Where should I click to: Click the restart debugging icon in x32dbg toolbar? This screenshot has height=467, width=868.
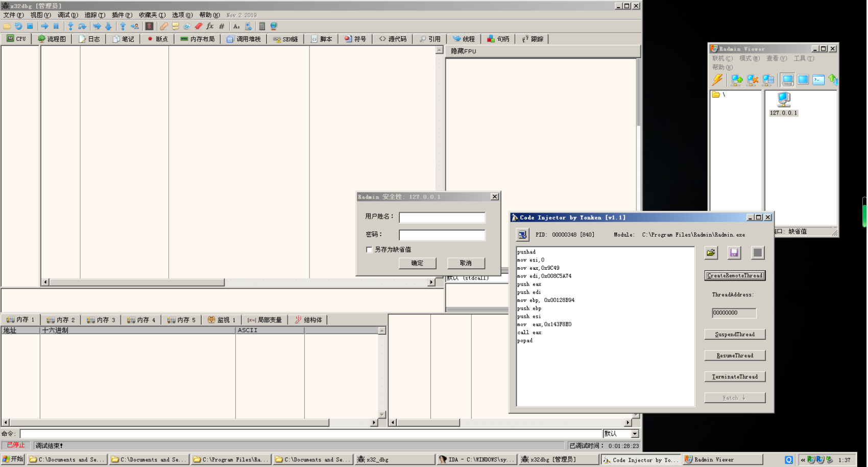pyautogui.click(x=18, y=26)
